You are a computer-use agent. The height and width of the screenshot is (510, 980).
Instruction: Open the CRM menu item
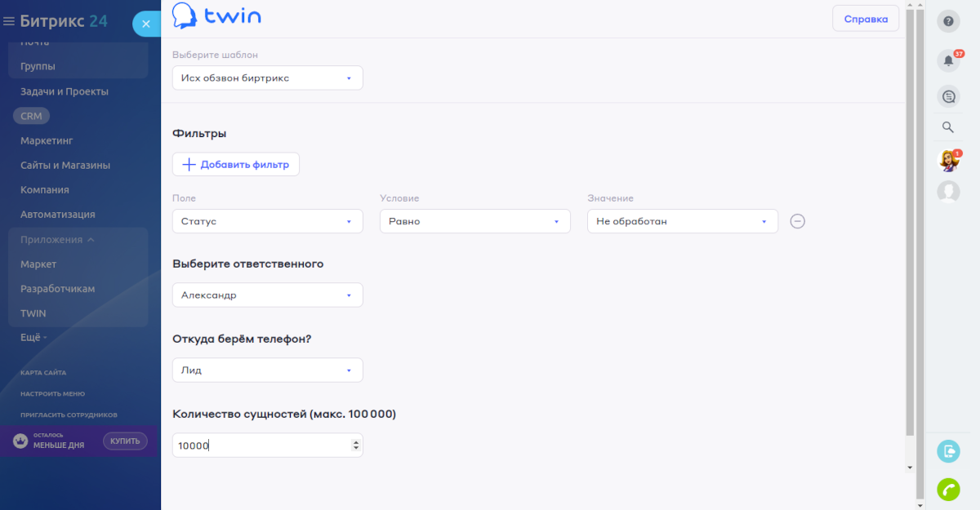coord(31,116)
